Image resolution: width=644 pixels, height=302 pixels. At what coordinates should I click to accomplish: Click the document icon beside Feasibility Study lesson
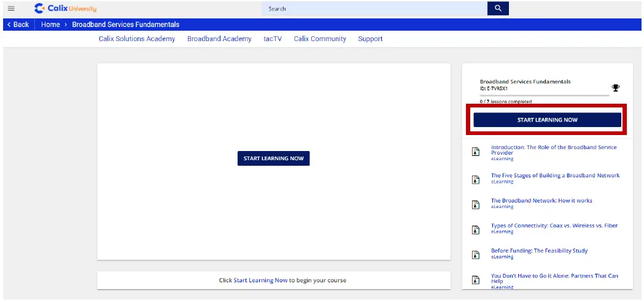point(476,255)
